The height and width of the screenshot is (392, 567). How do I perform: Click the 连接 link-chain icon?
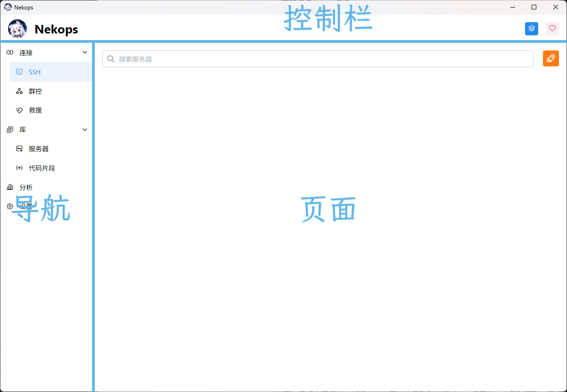(x=10, y=53)
